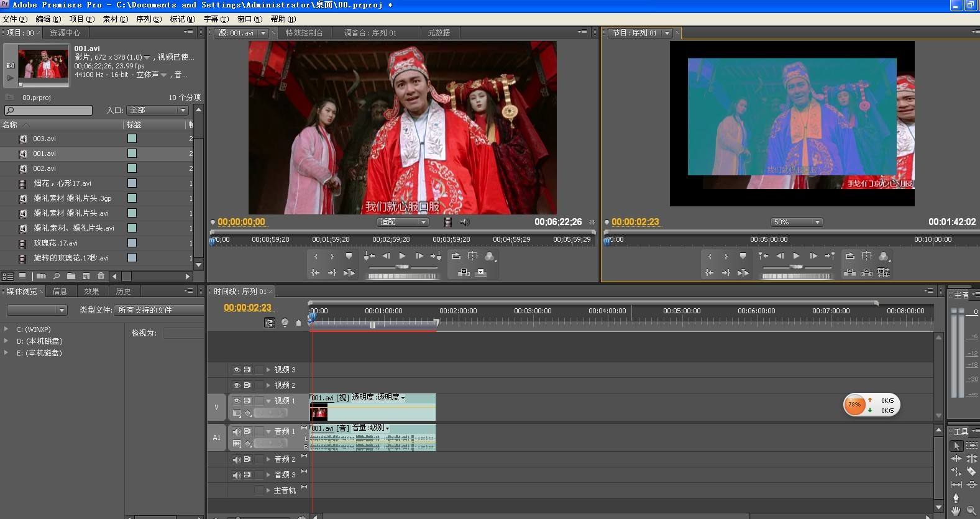980x519 pixels.
Task: Select the selection arrow tool
Action: click(x=956, y=446)
